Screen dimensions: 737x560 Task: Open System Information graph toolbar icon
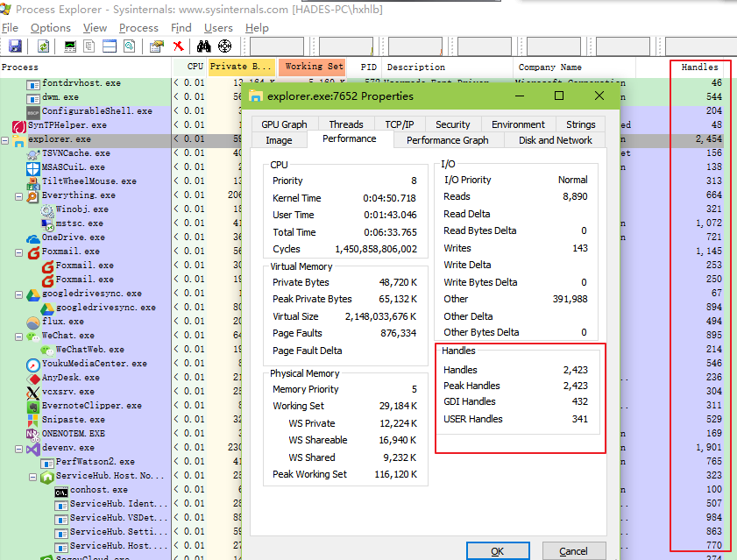(70, 46)
